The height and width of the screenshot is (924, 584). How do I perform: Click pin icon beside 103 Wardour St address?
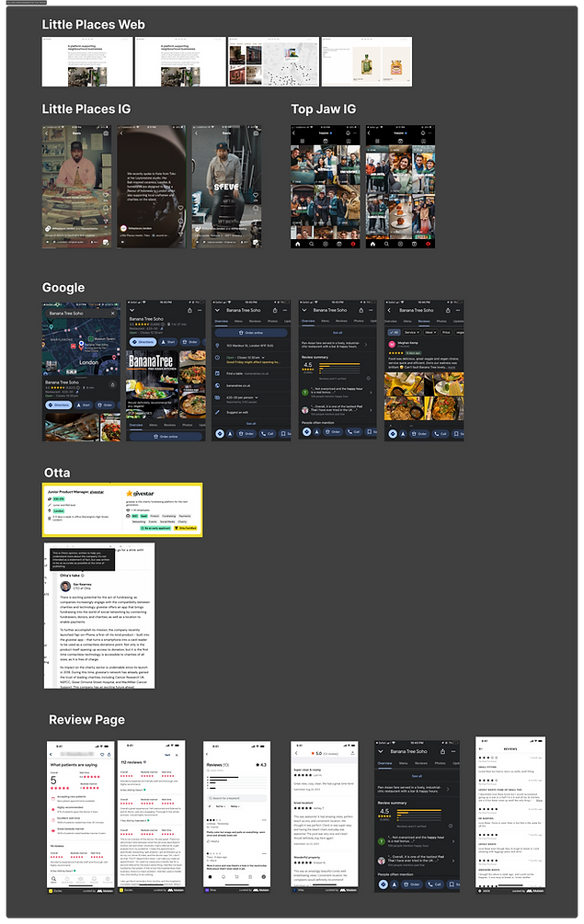point(217,346)
